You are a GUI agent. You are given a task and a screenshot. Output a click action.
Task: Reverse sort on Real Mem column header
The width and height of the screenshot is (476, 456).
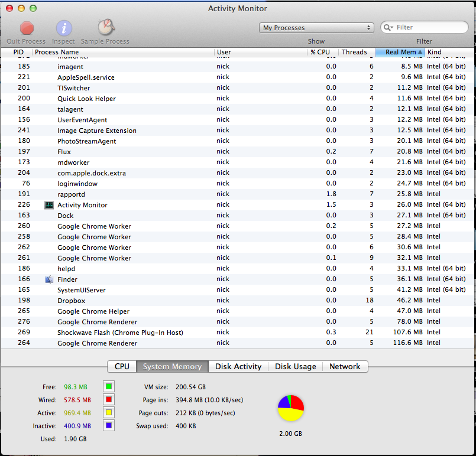(x=400, y=52)
